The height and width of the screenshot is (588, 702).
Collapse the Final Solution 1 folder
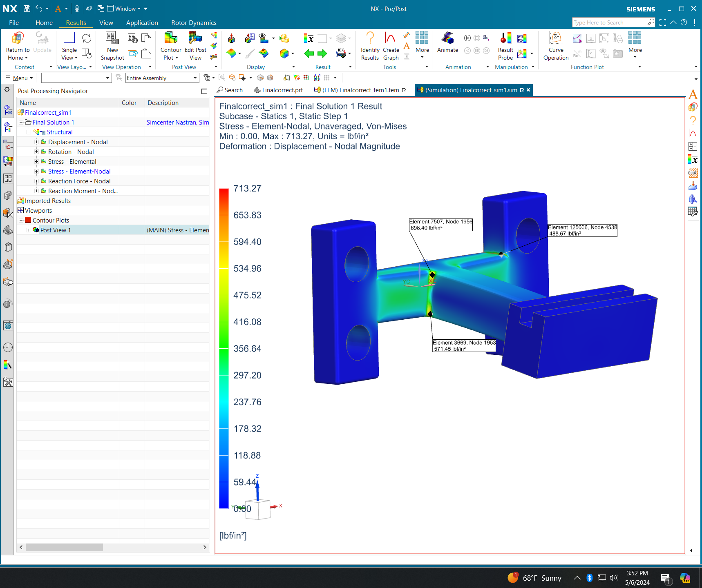coord(21,122)
